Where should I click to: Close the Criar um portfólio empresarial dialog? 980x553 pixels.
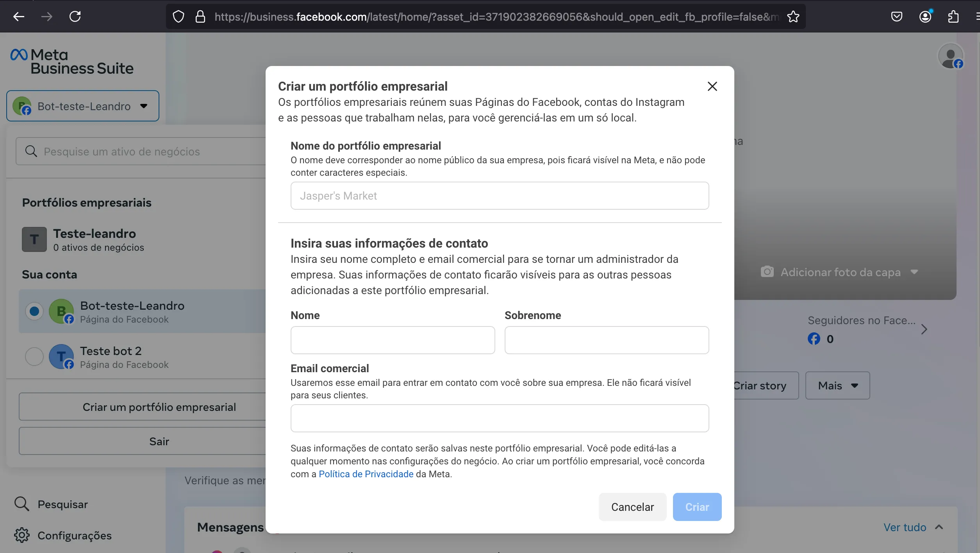(x=712, y=86)
